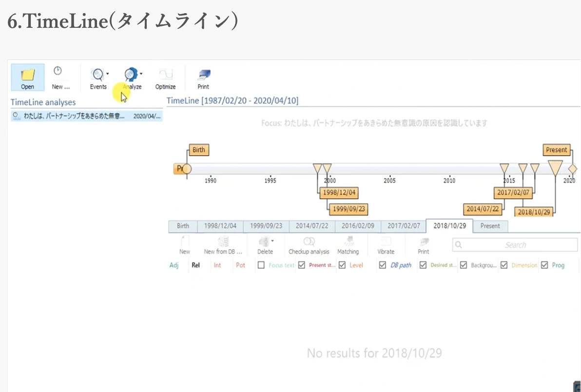The width and height of the screenshot is (581, 392).
Task: Click the 1998/12/04 timeline marker label
Action: pyautogui.click(x=339, y=193)
